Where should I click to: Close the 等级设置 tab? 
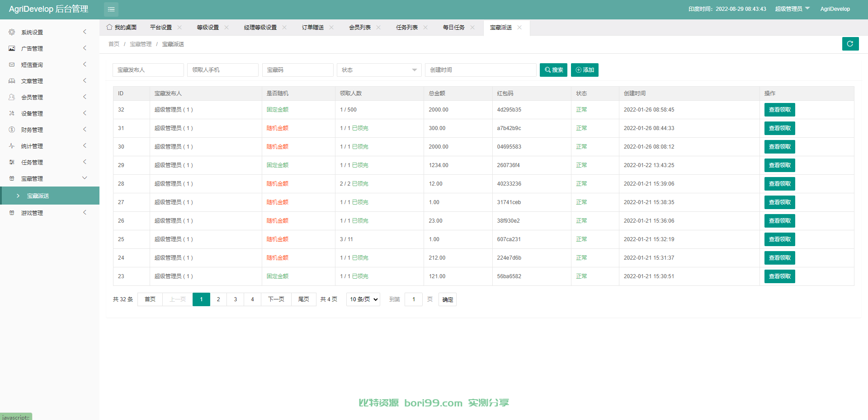(x=226, y=28)
